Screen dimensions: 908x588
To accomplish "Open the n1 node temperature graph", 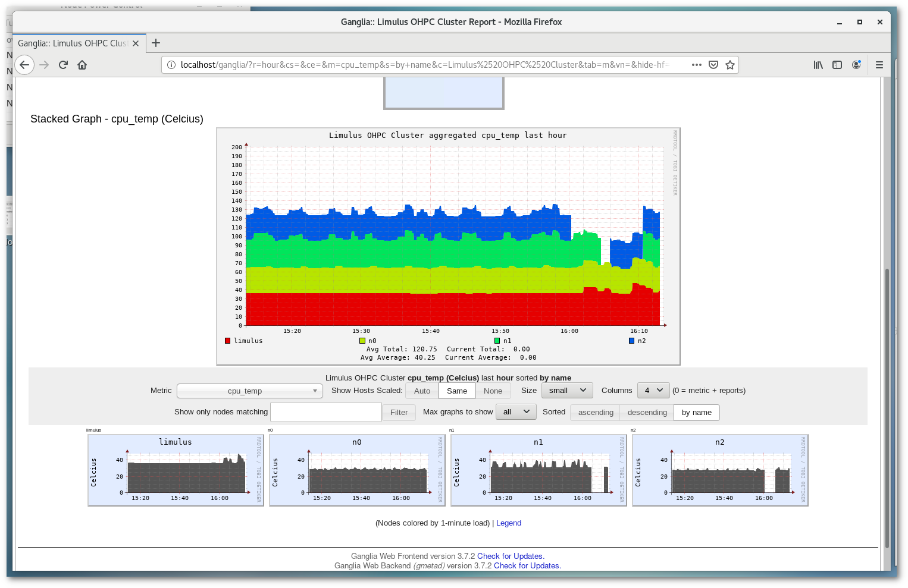I will pyautogui.click(x=538, y=470).
